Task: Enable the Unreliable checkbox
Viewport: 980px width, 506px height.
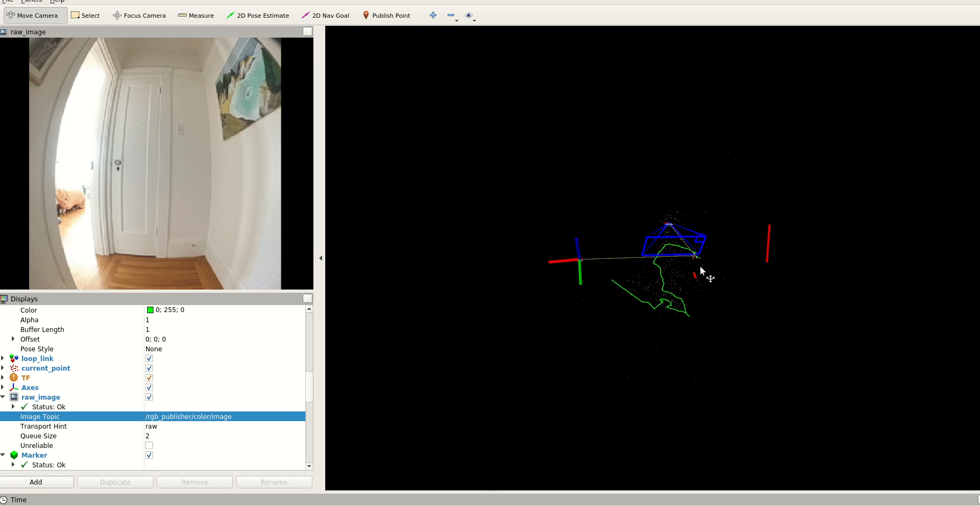Action: click(149, 445)
